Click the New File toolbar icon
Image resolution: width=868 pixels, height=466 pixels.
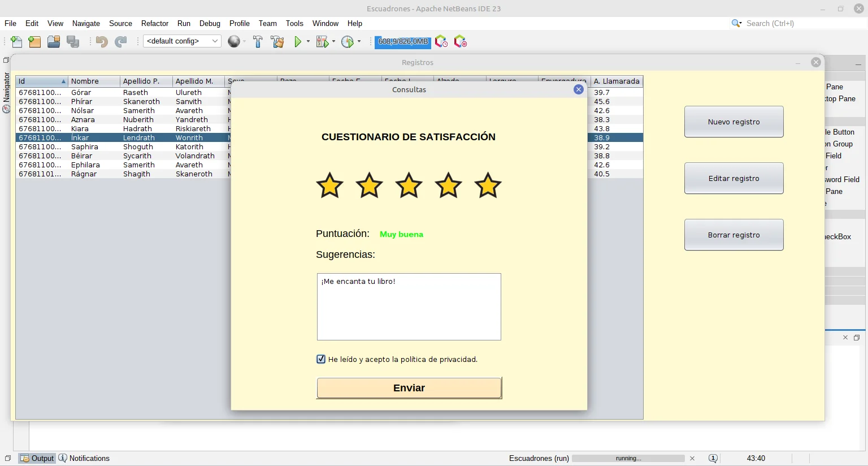click(16, 41)
